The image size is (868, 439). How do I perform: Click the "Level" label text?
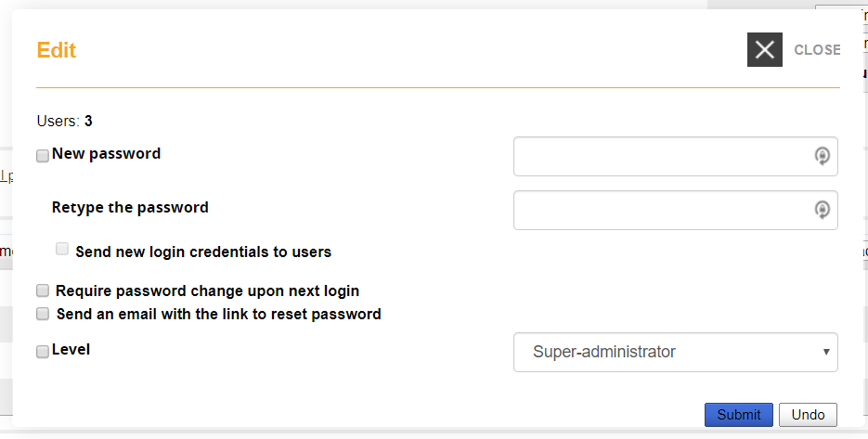pos(71,350)
